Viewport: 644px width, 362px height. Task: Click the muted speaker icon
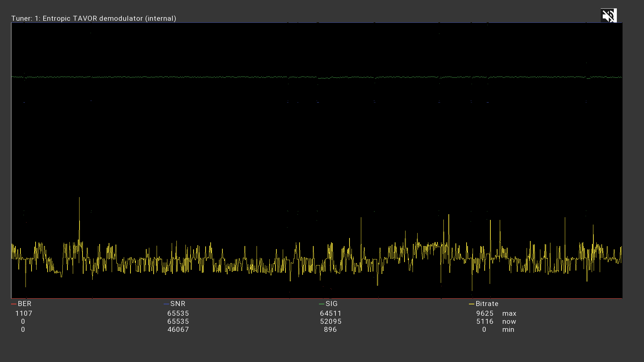(608, 16)
